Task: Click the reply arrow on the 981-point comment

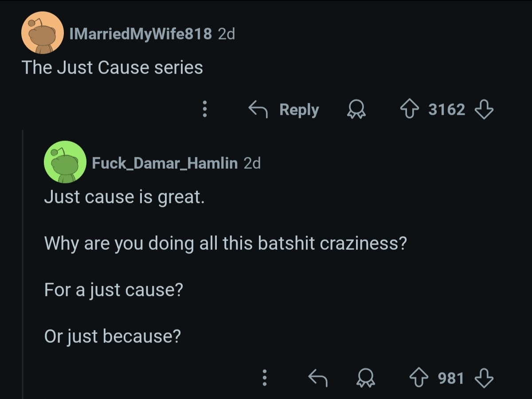Action: pyautogui.click(x=318, y=378)
